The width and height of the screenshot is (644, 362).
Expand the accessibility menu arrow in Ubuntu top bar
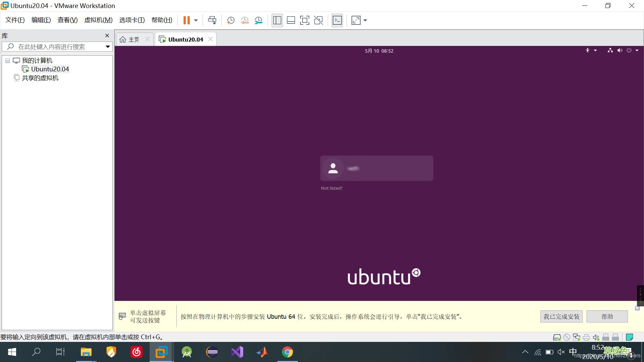[595, 51]
